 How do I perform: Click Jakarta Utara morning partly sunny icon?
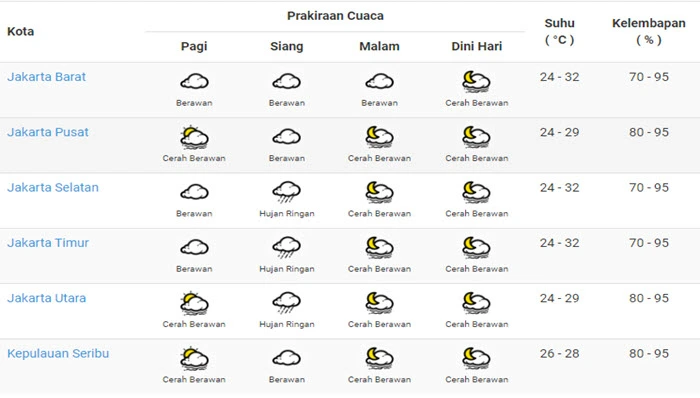point(194,303)
